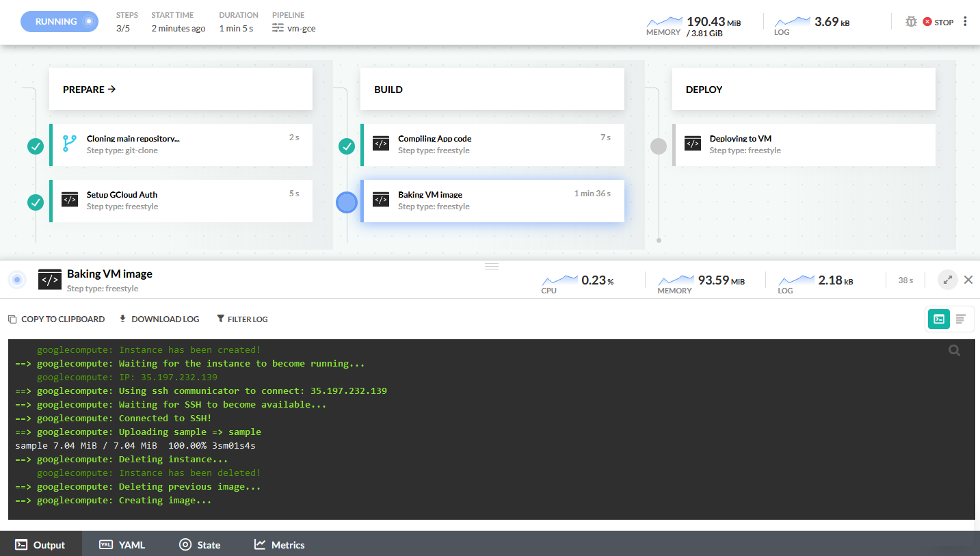The width and height of the screenshot is (980, 556).
Task: Click the Compiling App code step icon
Action: pyautogui.click(x=381, y=144)
